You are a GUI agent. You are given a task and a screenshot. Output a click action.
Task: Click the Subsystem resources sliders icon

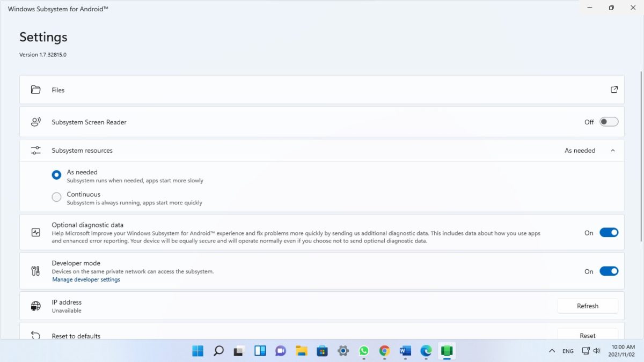click(35, 150)
